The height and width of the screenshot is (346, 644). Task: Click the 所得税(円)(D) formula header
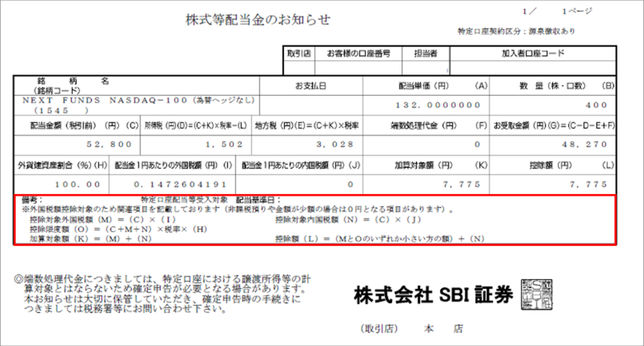196,126
